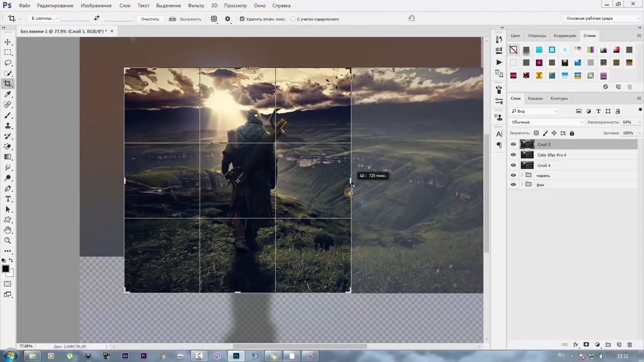Select the Gradient tool
The width and height of the screenshot is (644, 362).
(8, 157)
